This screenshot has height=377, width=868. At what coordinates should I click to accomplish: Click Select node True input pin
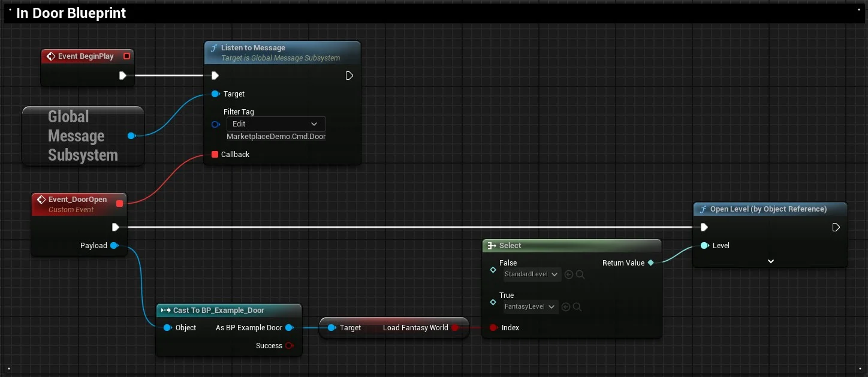click(493, 303)
